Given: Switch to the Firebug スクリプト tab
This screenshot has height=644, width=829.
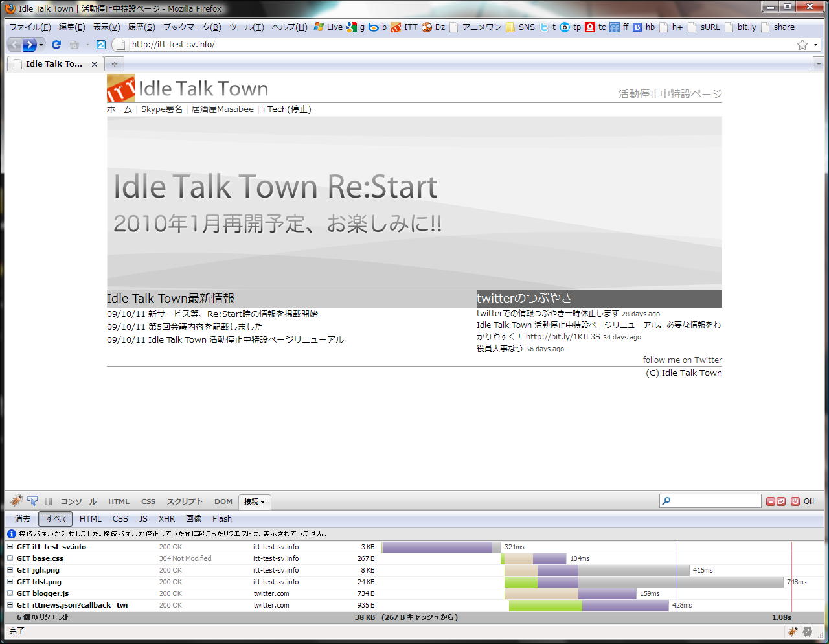Looking at the screenshot, I should 185,501.
